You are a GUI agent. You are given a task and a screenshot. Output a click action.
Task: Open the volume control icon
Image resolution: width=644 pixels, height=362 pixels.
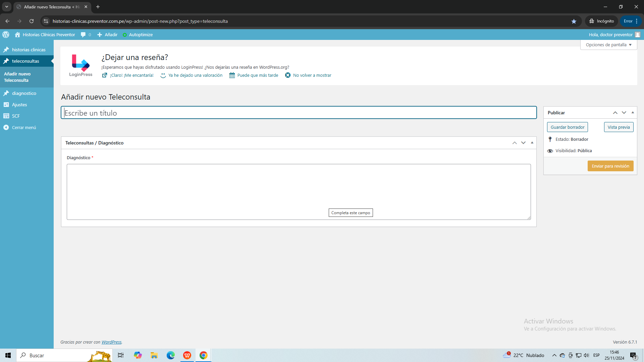click(586, 355)
